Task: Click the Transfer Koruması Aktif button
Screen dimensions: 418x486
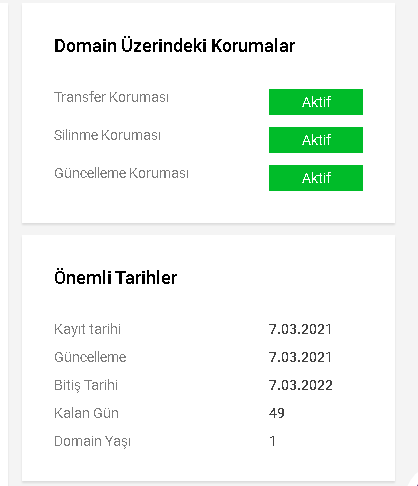Action: [x=316, y=102]
